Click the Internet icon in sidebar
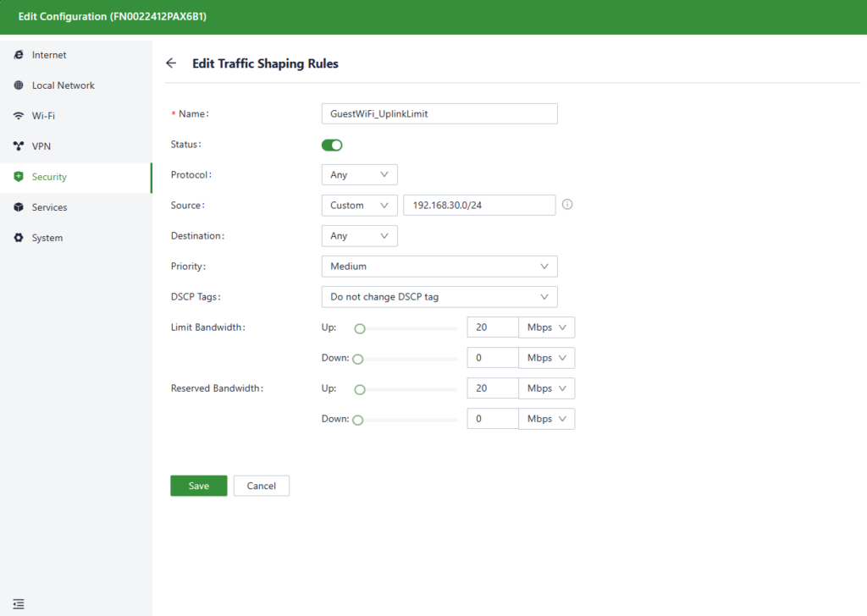 (19, 55)
